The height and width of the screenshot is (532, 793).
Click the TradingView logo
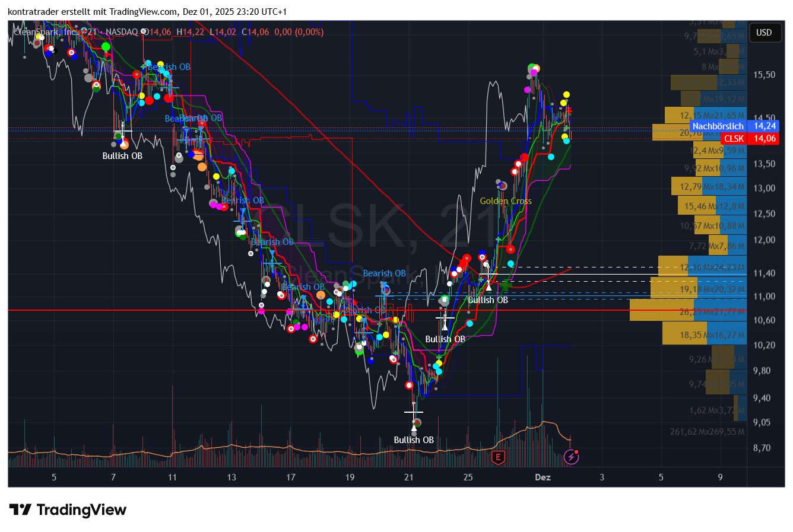point(68,510)
